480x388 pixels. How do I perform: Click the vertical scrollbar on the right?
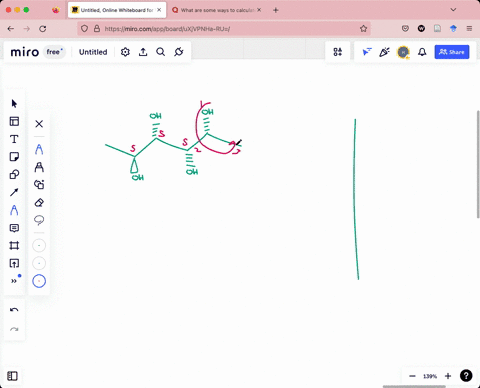coord(478,164)
